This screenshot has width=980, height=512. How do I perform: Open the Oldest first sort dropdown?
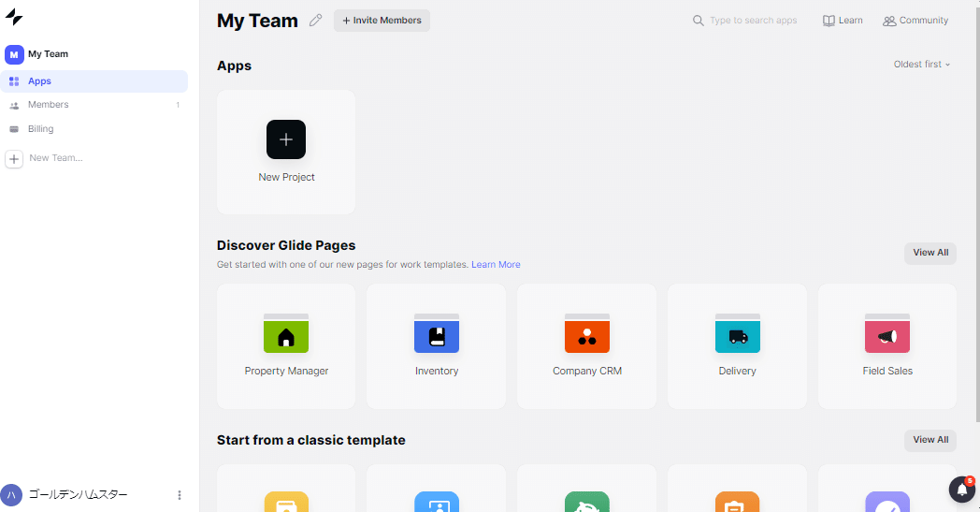click(922, 64)
